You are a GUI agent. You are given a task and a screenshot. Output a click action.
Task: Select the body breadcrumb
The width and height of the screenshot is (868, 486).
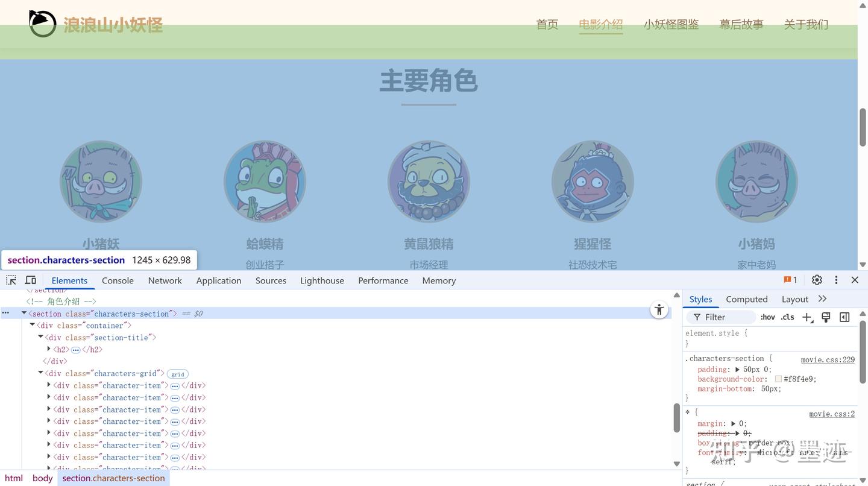(42, 478)
